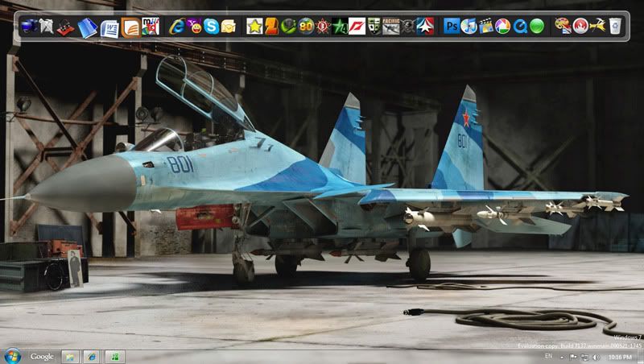Launch the orange Z game icon

271,27
